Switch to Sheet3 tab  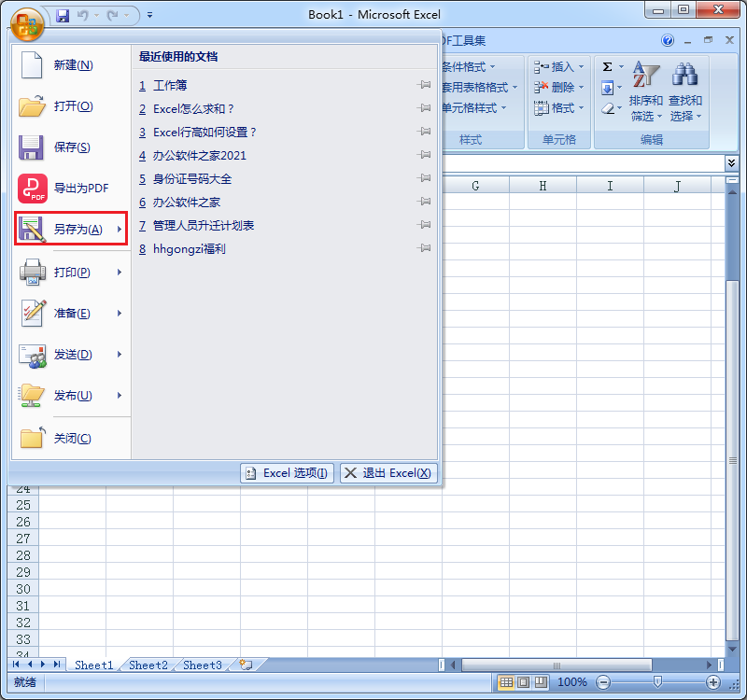point(203,665)
